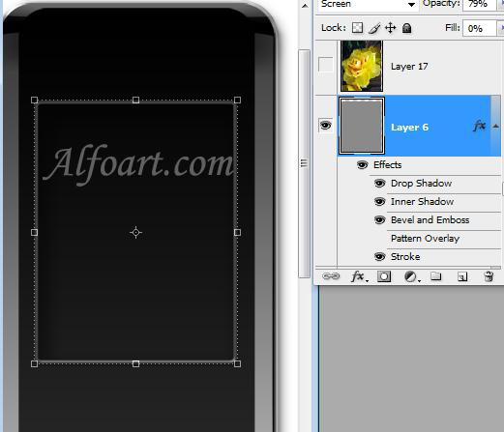Select the Layer 17 thumbnail
Image resolution: width=504 pixels, height=432 pixels.
[362, 66]
